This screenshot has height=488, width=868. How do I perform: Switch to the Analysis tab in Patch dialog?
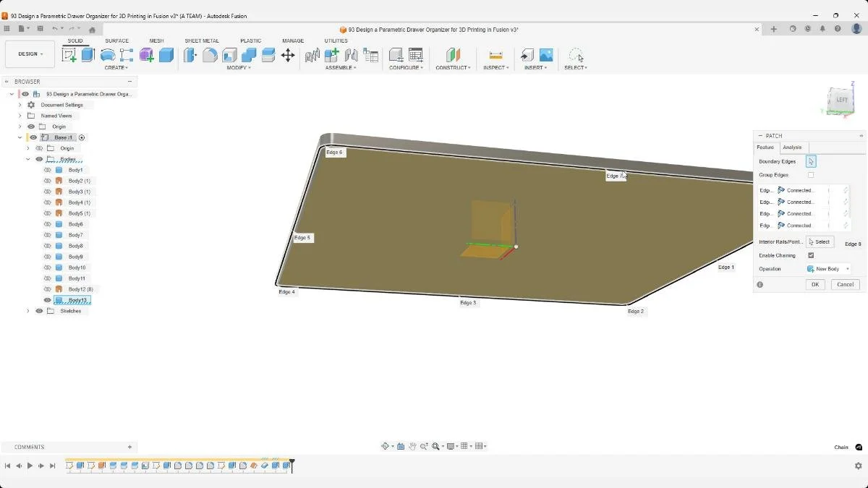(792, 147)
